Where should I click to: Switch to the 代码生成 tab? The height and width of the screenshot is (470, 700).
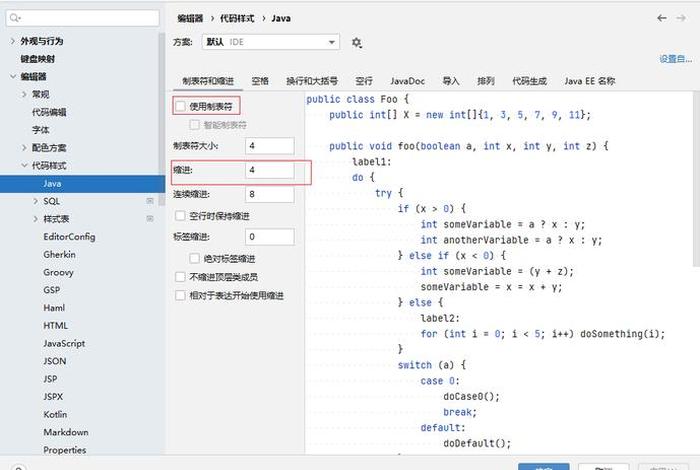[x=529, y=81]
